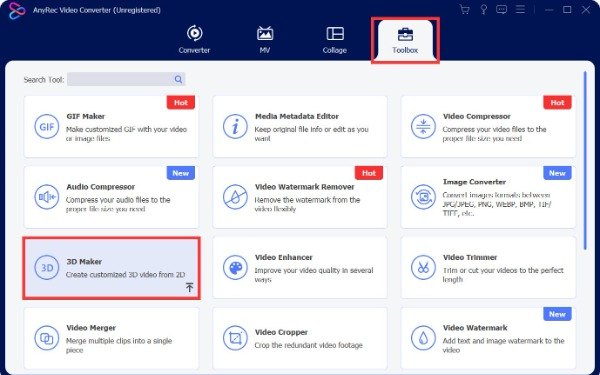Click the Hot badge on Watermark Remover
This screenshot has width=600, height=375.
369,173
